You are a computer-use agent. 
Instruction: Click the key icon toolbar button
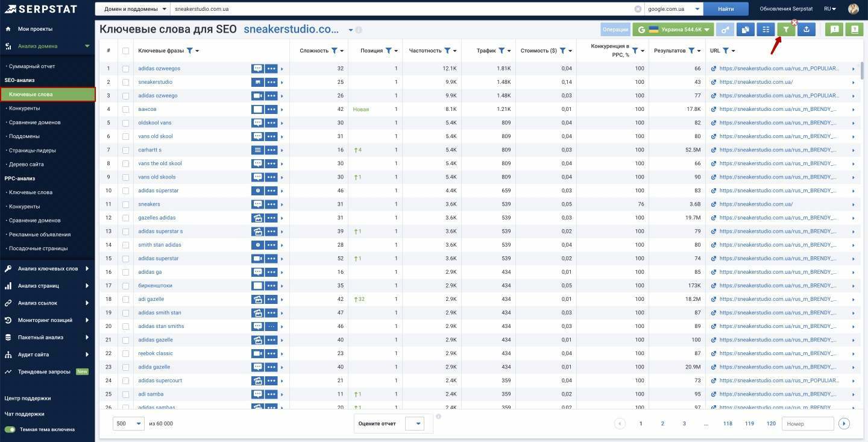(x=726, y=29)
